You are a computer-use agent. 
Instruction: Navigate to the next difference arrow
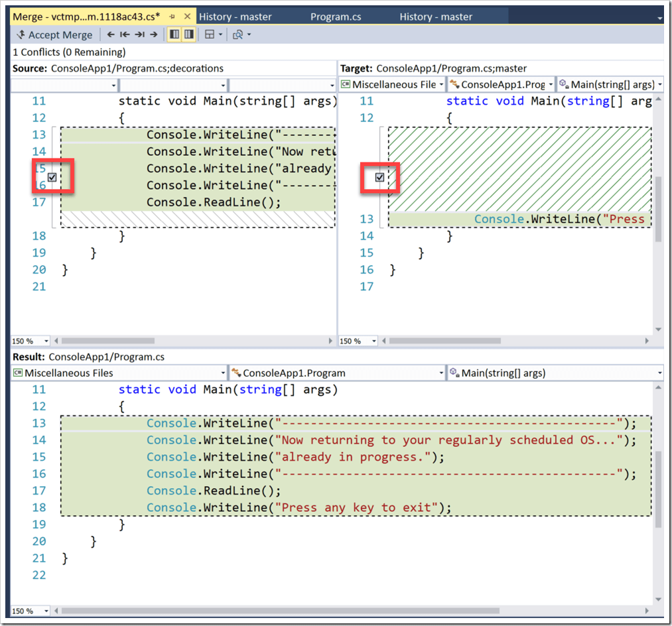pos(153,34)
